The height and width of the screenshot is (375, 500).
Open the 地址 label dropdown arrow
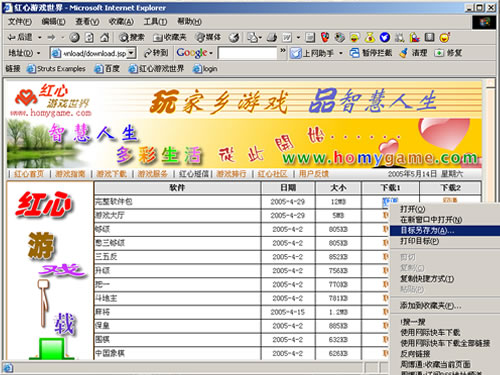(39, 53)
